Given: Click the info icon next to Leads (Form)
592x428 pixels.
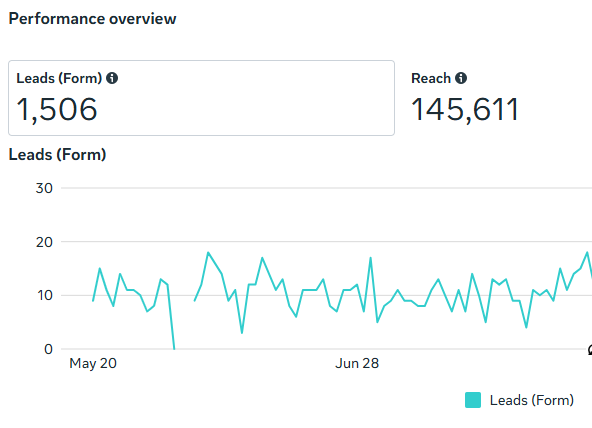Looking at the screenshot, I should (112, 78).
